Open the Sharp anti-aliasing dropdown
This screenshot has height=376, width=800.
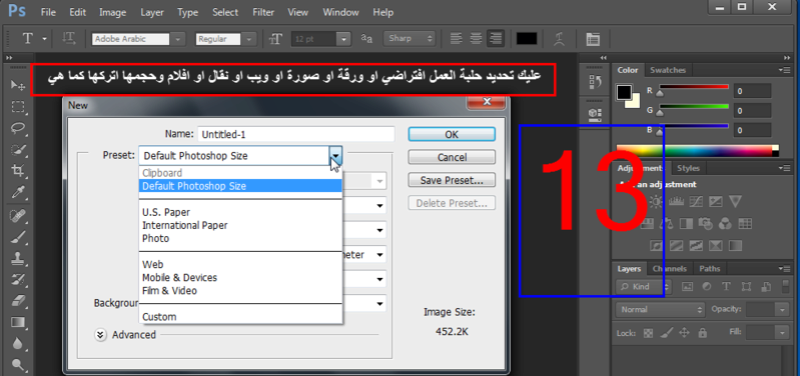[x=409, y=39]
